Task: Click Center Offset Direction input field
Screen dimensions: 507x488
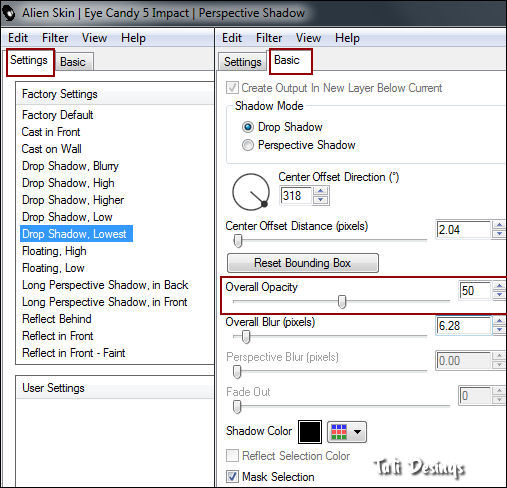Action: pos(296,196)
